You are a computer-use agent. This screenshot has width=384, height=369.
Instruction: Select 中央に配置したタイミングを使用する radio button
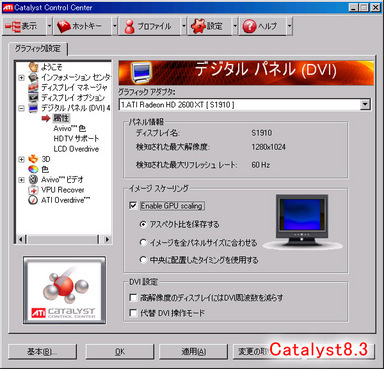pyautogui.click(x=143, y=260)
